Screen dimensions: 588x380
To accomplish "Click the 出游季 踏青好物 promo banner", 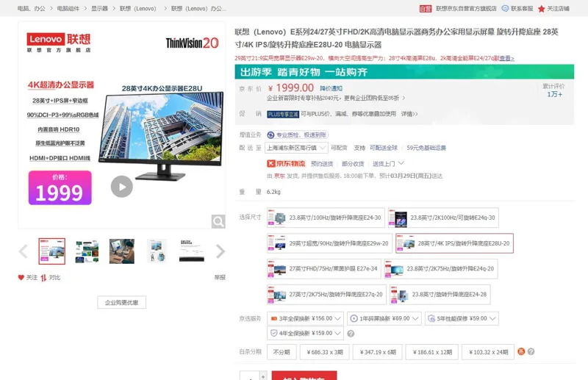I will [404, 71].
